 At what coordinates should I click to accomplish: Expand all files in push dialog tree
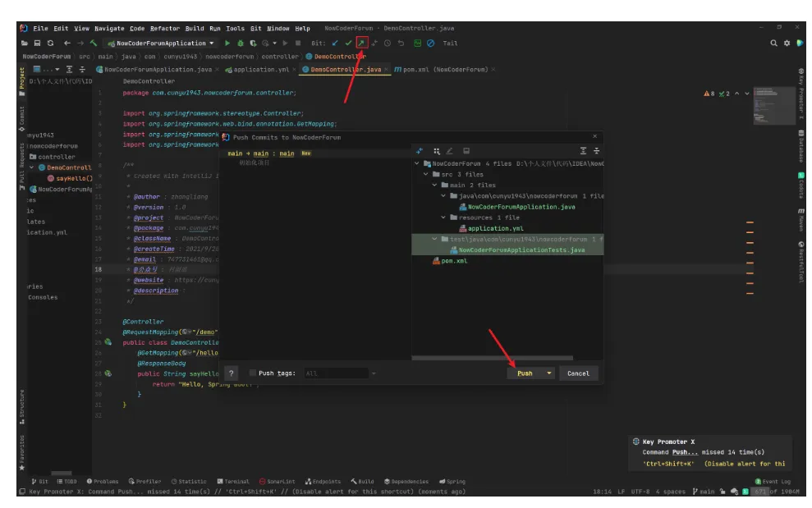583,151
